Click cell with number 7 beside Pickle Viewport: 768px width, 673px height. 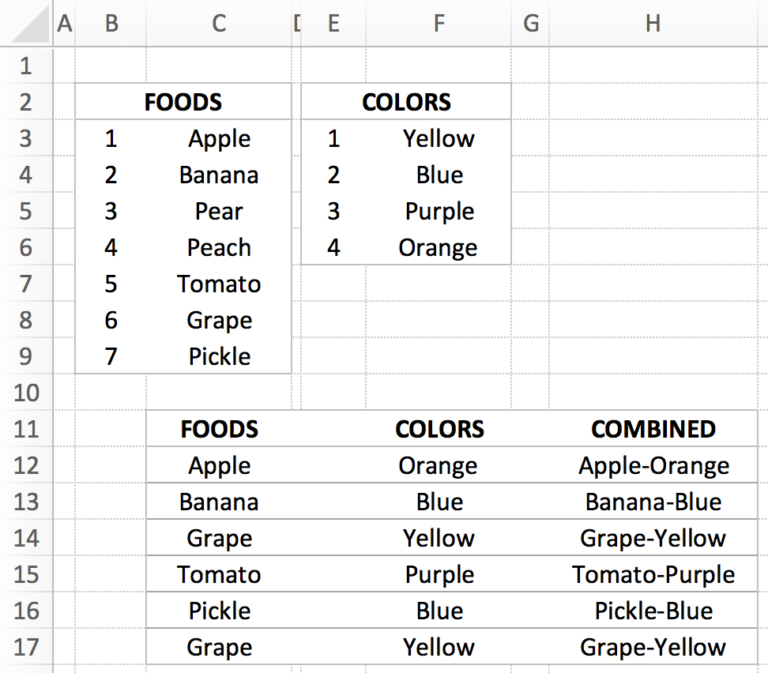pyautogui.click(x=111, y=357)
